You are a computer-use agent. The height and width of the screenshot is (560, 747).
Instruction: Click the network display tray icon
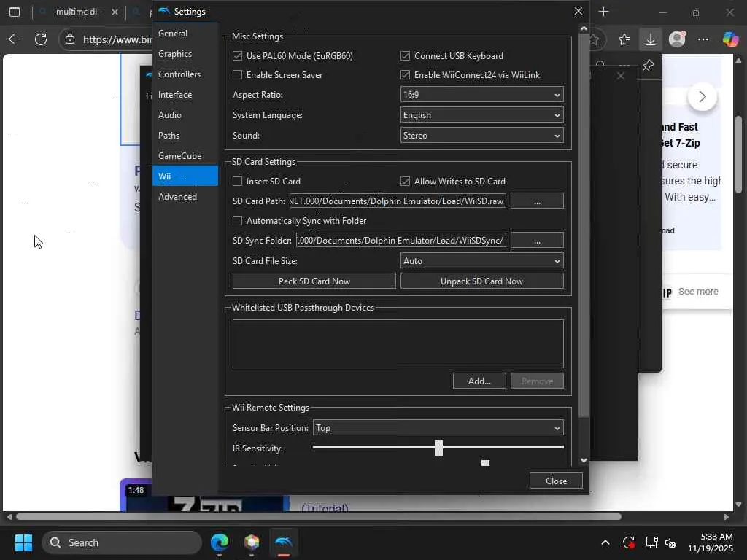coord(651,542)
